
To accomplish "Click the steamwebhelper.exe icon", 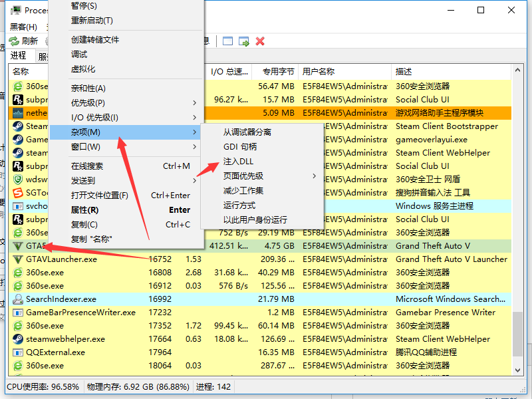I will point(18,339).
